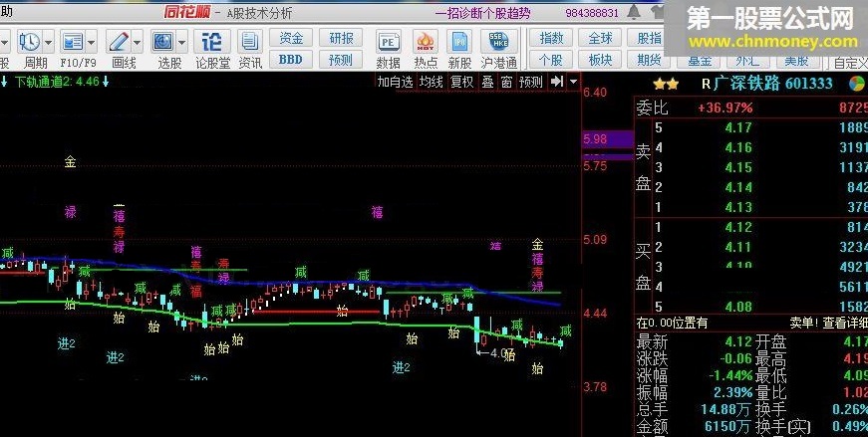This screenshot has height=437, width=868.
Task: Open the 选股 stock screener icon
Action: click(x=162, y=42)
